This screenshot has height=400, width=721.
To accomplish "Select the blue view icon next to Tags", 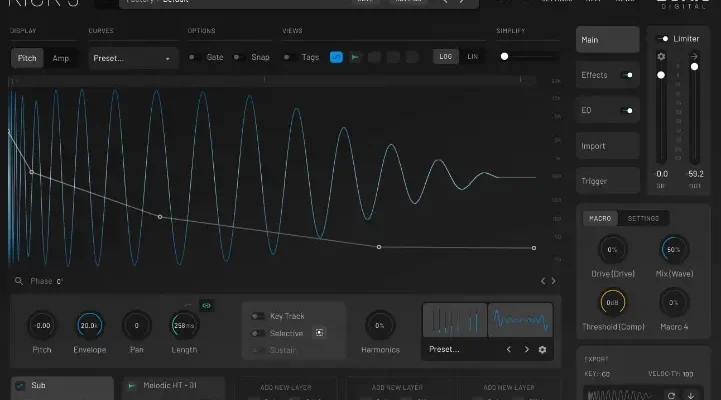I will 336,57.
